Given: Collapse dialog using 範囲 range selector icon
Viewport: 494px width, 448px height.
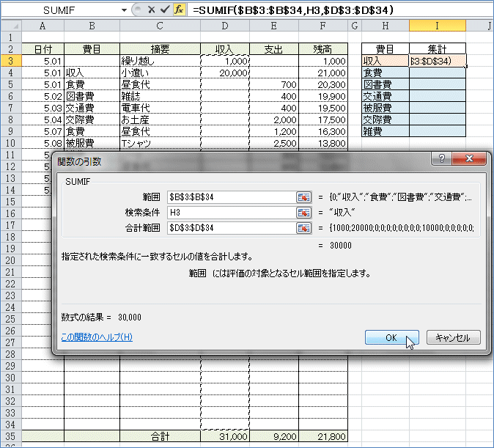Looking at the screenshot, I should (303, 197).
